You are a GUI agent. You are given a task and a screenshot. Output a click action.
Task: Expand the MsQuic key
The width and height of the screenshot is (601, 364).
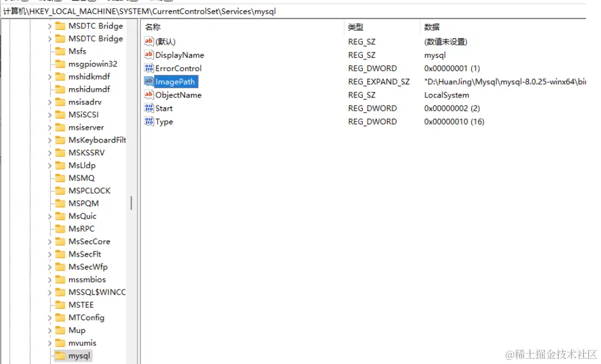(x=50, y=216)
